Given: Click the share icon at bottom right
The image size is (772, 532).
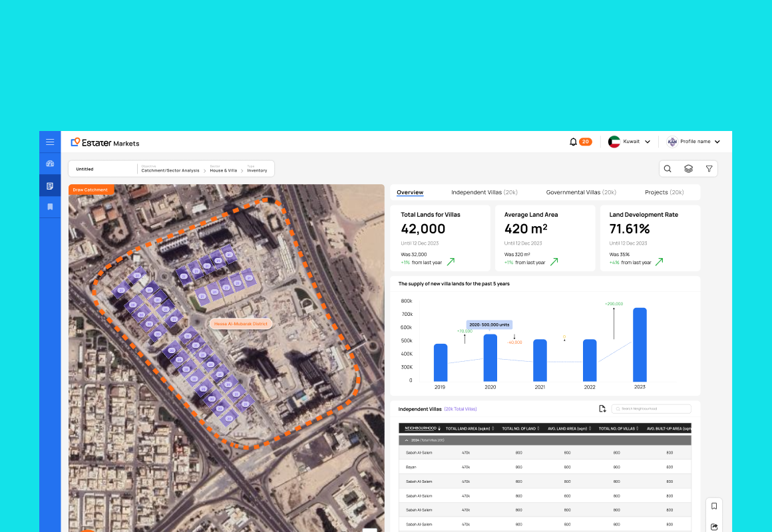Looking at the screenshot, I should [714, 527].
